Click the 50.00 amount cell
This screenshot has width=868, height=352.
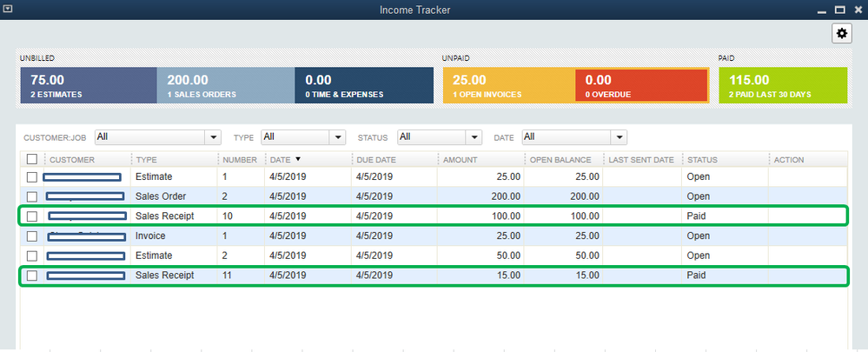click(508, 256)
